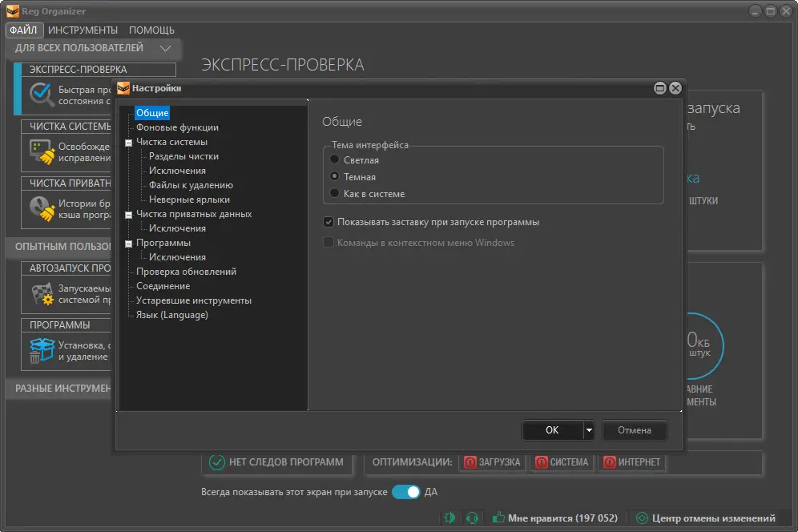The height and width of the screenshot is (532, 798).
Task: Open Файлы к удалению settings page
Action: pos(191,185)
